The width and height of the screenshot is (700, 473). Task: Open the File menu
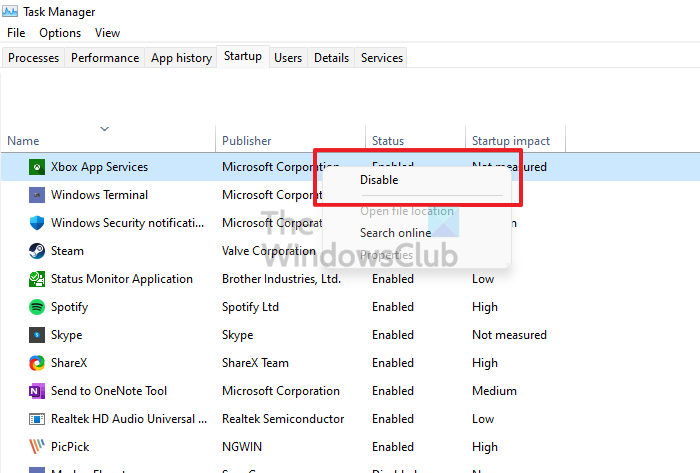pyautogui.click(x=16, y=33)
